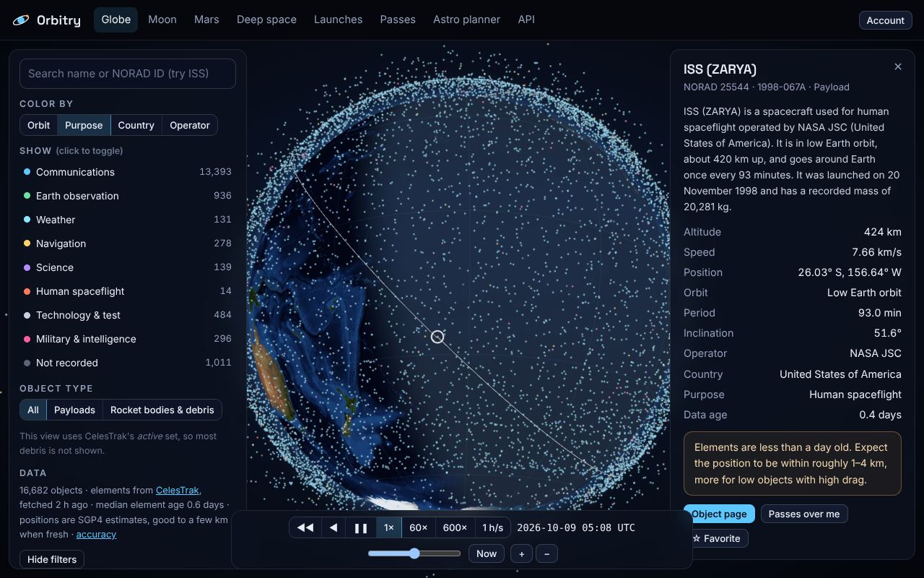Open the Passes tab

398,20
